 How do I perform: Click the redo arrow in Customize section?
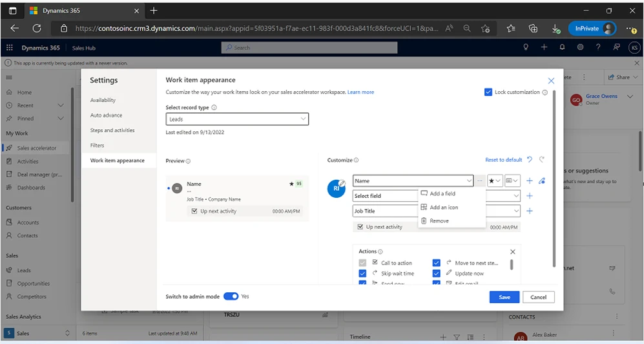pos(542,160)
